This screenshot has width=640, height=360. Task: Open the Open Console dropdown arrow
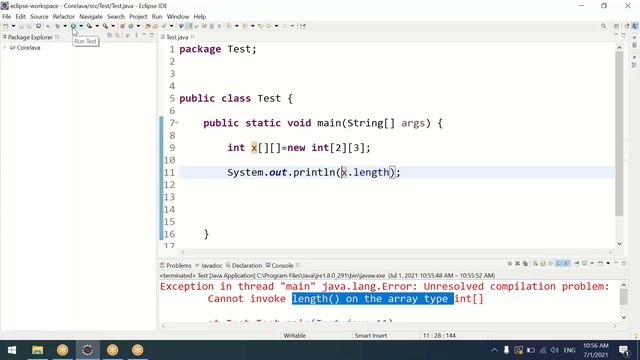tap(608, 264)
